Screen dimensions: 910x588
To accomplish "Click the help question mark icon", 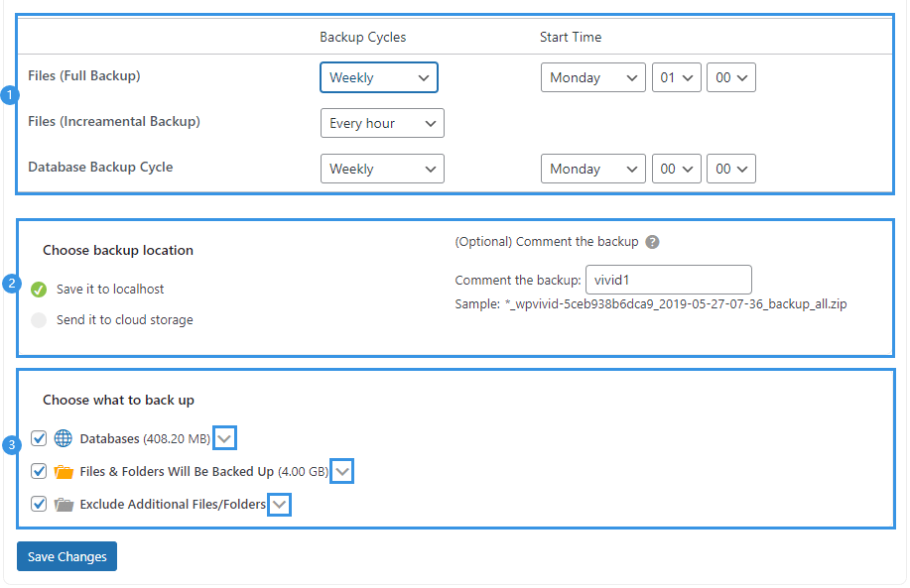I will (x=652, y=242).
